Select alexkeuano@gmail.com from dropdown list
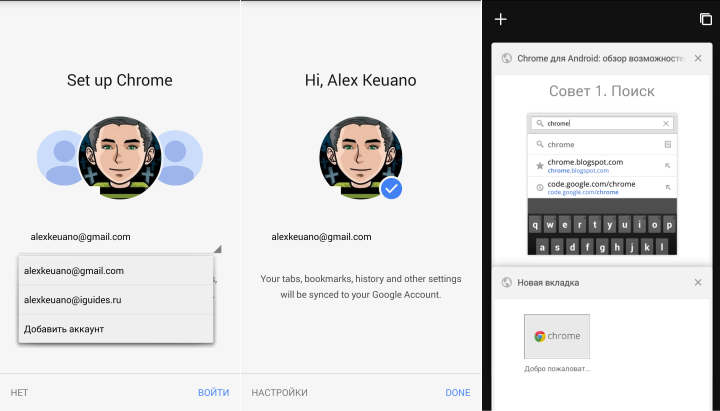 click(x=116, y=270)
